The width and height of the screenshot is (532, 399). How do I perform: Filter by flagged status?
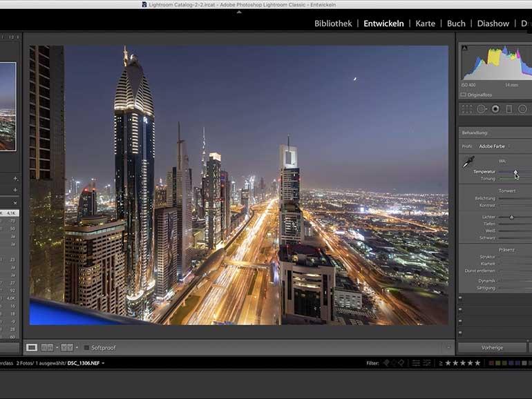coord(386,363)
